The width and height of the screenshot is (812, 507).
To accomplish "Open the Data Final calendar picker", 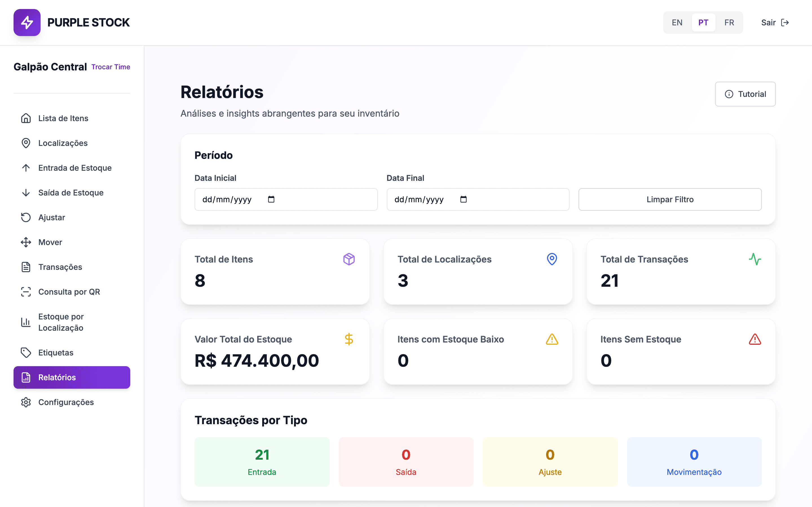I will pos(464,199).
